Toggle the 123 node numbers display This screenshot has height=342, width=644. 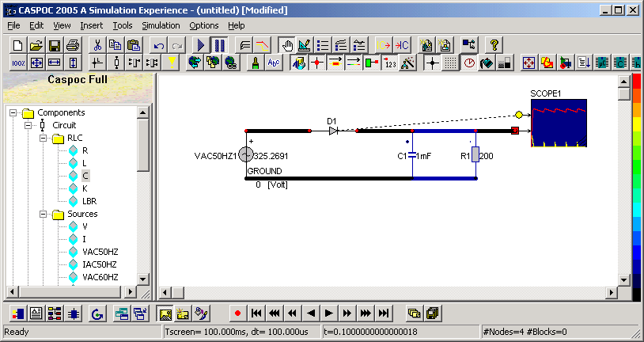(x=389, y=63)
